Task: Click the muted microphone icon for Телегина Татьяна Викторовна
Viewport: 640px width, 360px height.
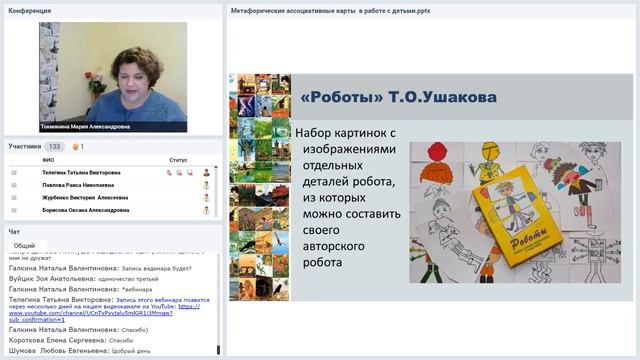Action: point(169,173)
